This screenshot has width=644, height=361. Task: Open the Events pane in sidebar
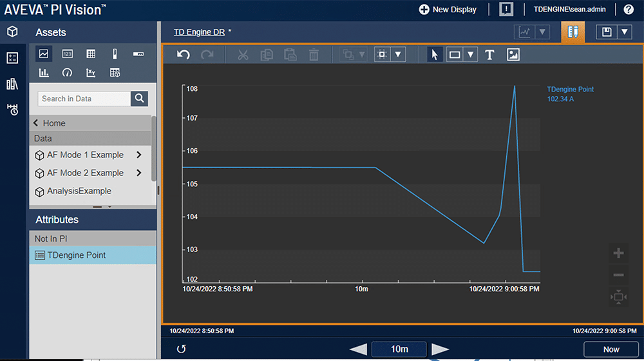[x=12, y=109]
